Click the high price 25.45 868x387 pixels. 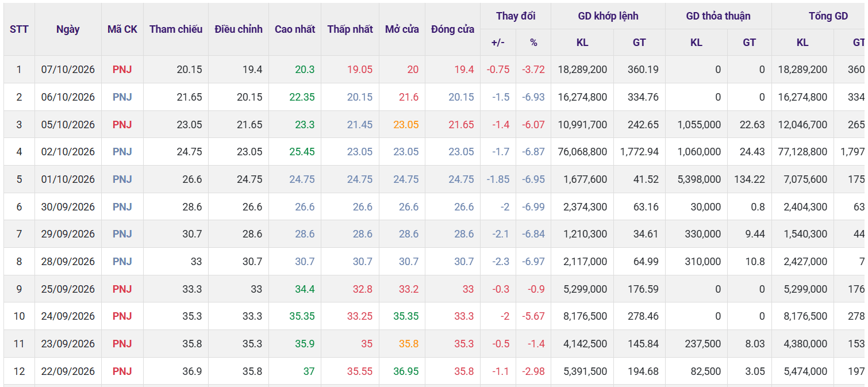(302, 152)
